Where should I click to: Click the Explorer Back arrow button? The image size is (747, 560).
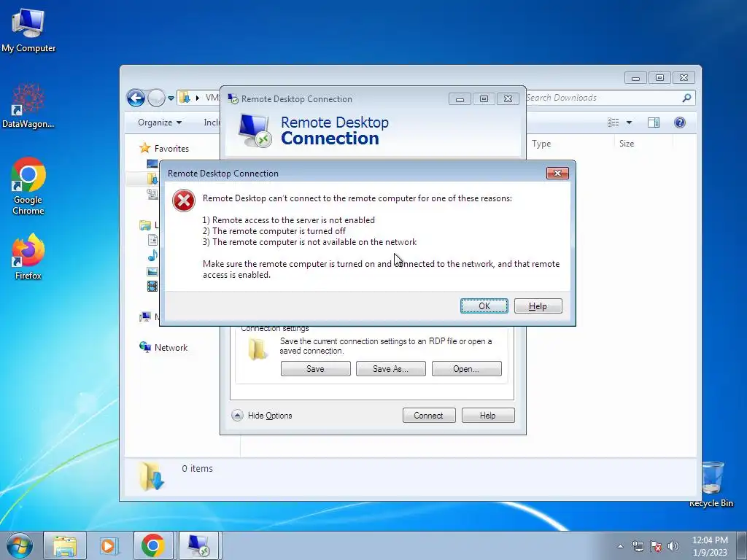point(136,98)
